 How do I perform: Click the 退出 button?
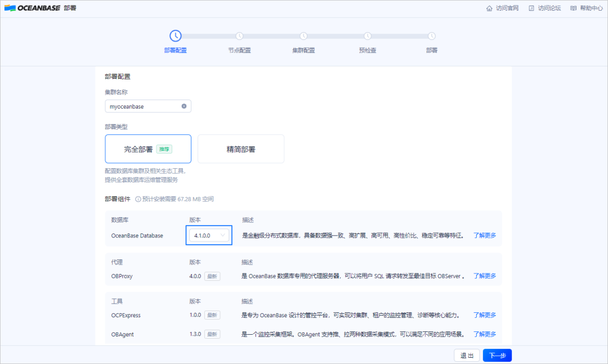pos(467,355)
